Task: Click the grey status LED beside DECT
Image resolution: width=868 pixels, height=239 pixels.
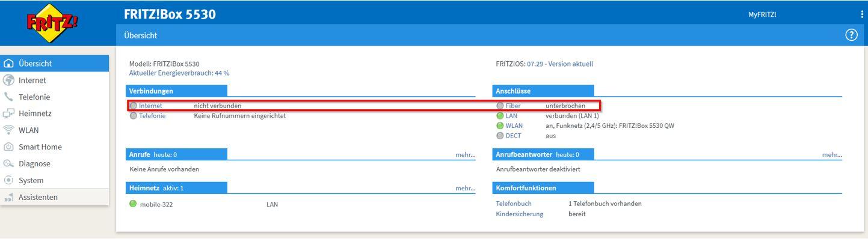Action: (500, 136)
